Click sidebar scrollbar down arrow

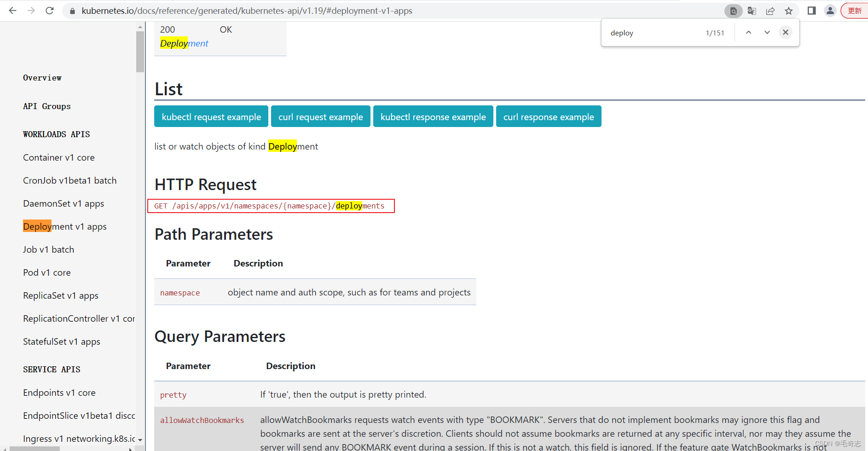pyautogui.click(x=140, y=440)
